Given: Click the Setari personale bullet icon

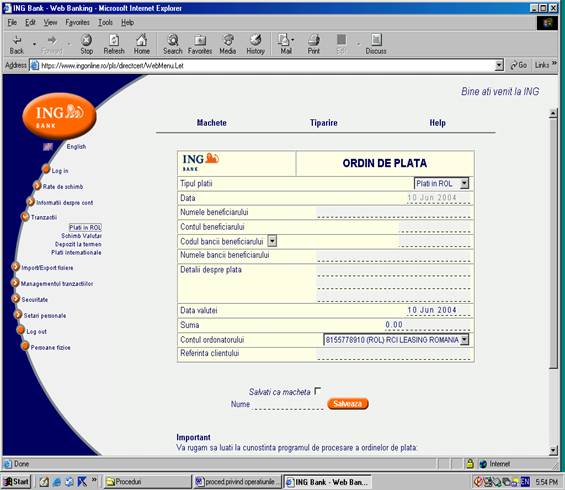Looking at the screenshot, I should pyautogui.click(x=18, y=315).
